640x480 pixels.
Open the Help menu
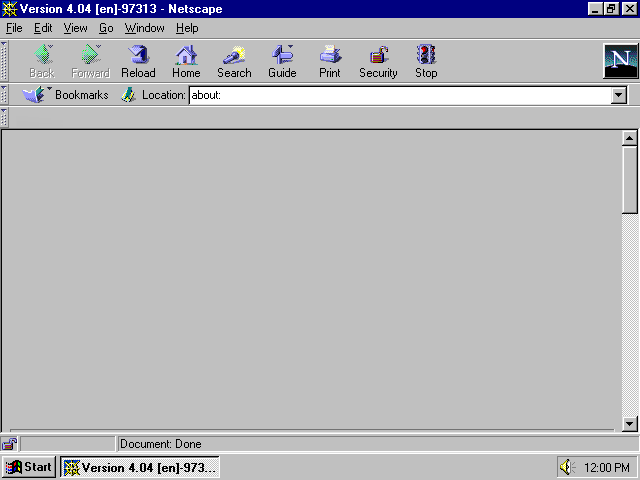click(x=187, y=28)
